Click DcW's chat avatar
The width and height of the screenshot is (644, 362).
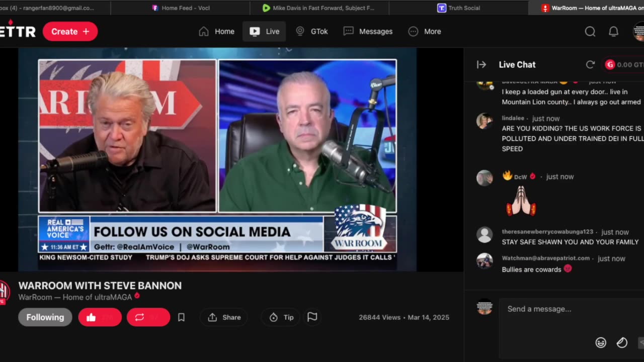[485, 178]
